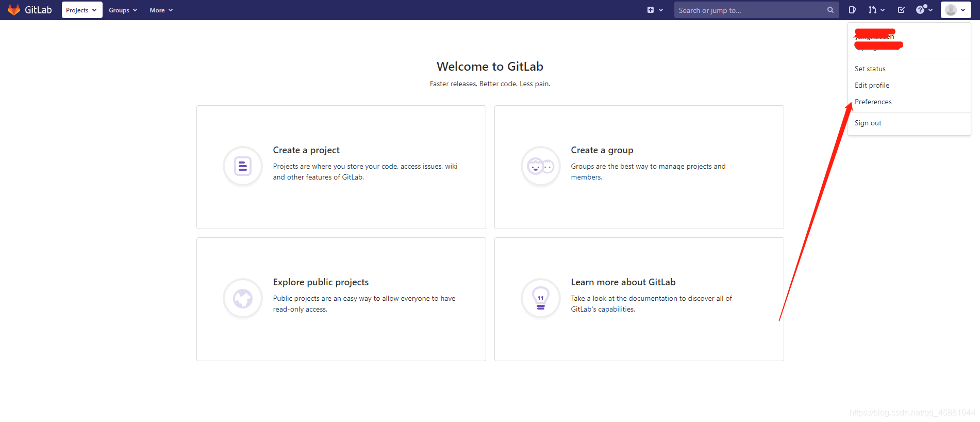Click the Explore public projects globe icon
Viewport: 980px width, 422px height.
pyautogui.click(x=243, y=298)
